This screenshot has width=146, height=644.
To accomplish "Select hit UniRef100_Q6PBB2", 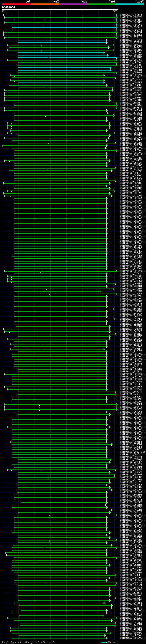I will click(131, 284).
